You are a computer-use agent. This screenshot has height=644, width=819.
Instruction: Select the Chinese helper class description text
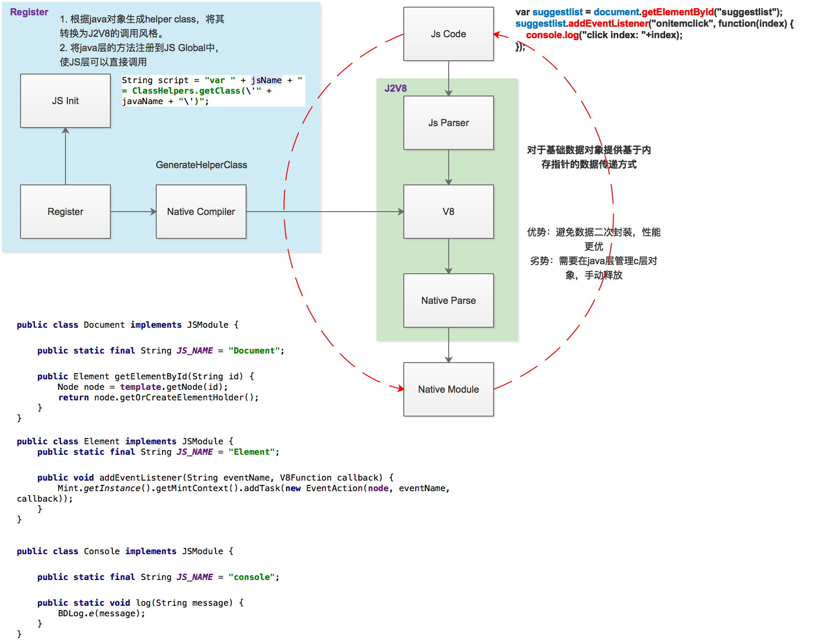(x=141, y=41)
